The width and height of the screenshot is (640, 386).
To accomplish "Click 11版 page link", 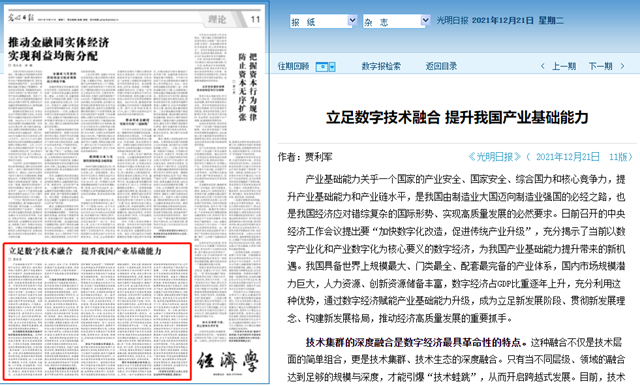I will coord(618,157).
